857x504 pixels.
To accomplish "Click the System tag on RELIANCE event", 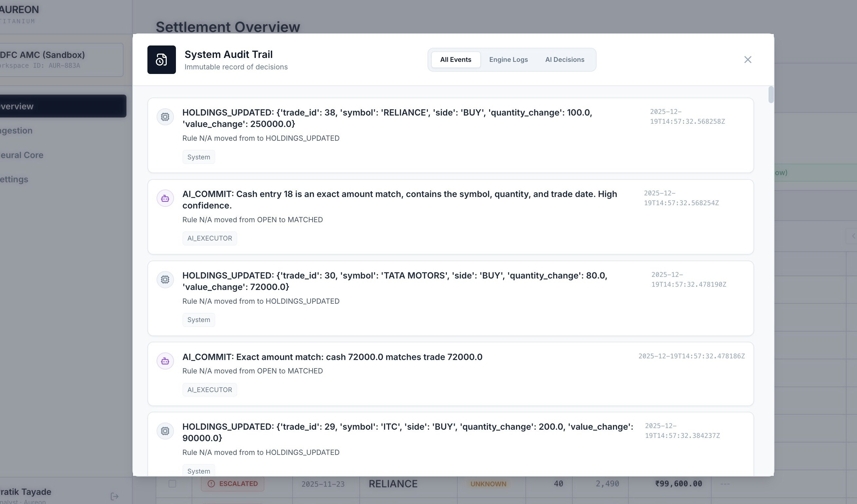I will point(199,157).
